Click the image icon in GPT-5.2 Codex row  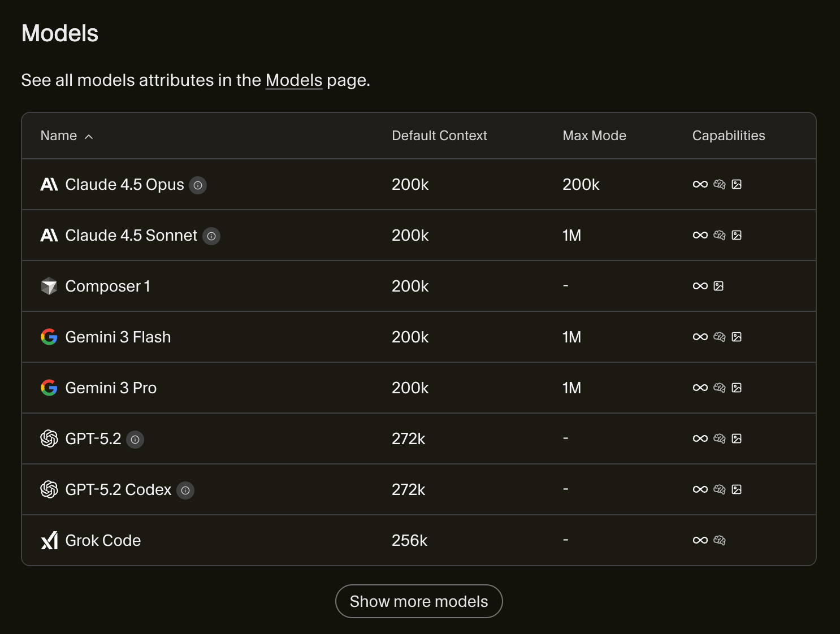pyautogui.click(x=737, y=490)
